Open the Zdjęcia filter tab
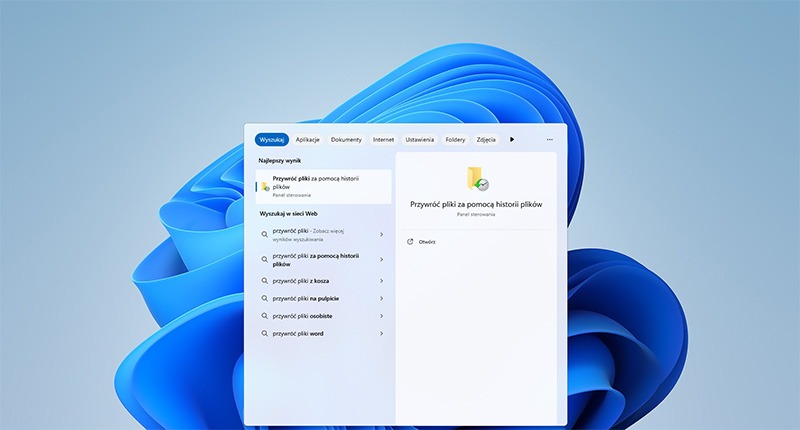The width and height of the screenshot is (800, 430). point(486,139)
